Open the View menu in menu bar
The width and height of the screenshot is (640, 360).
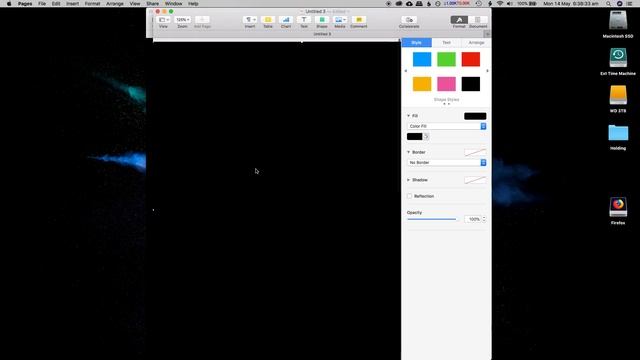[135, 4]
